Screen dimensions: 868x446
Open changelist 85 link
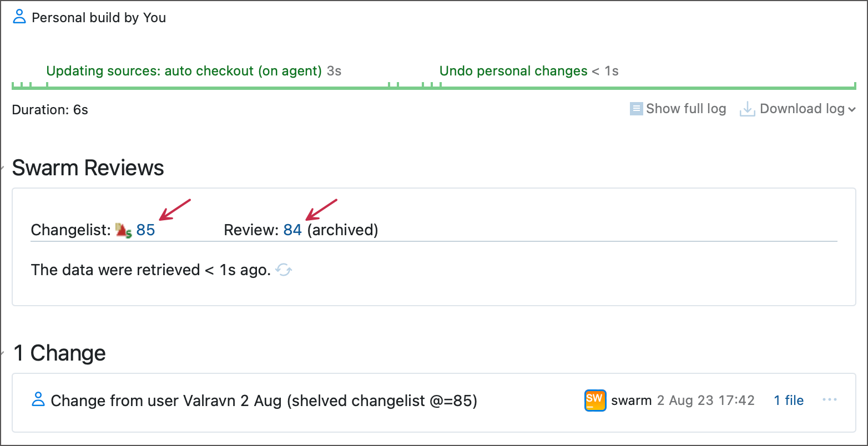145,230
